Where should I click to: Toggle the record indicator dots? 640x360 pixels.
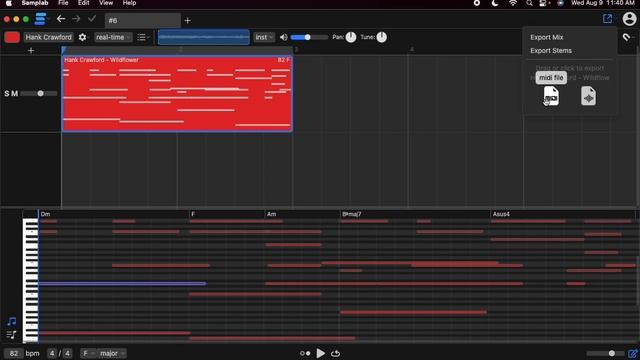coord(305,353)
